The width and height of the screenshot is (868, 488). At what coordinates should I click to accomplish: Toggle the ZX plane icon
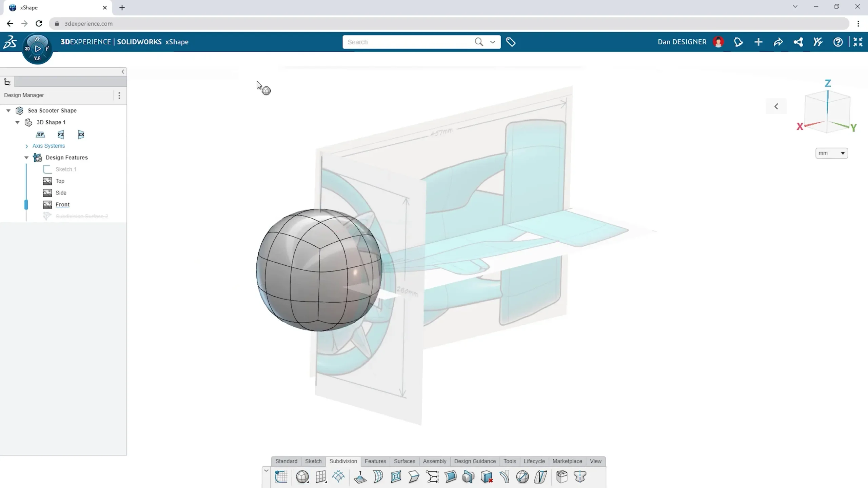[81, 135]
